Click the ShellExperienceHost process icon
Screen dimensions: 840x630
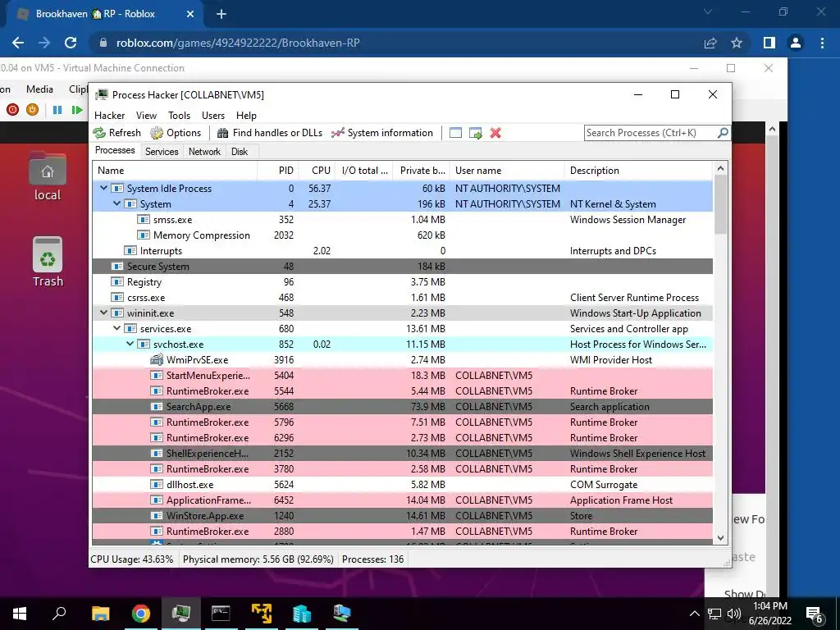tap(157, 453)
